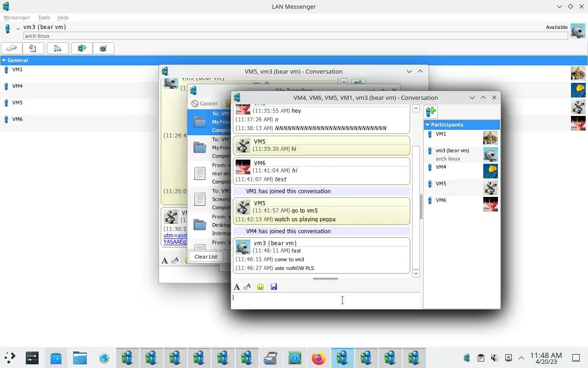Image resolution: width=588 pixels, height=368 pixels.
Task: Select the 'Desktop' interrupted transfer row
Action: pyautogui.click(x=209, y=225)
